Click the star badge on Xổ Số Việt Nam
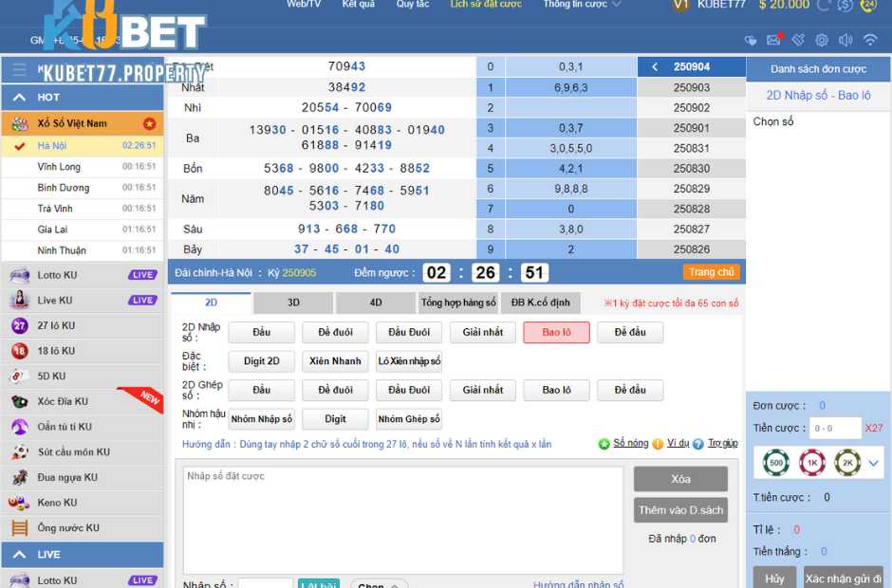The width and height of the screenshot is (892, 588). [149, 123]
